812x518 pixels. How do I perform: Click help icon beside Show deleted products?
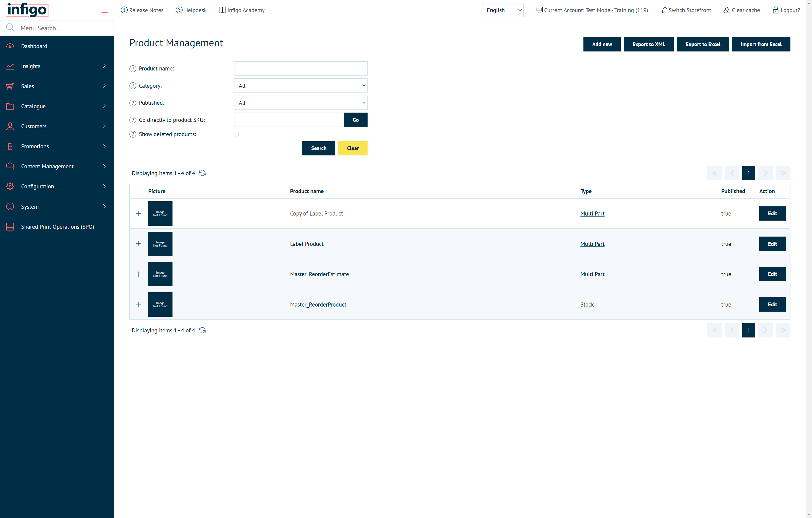tap(133, 134)
